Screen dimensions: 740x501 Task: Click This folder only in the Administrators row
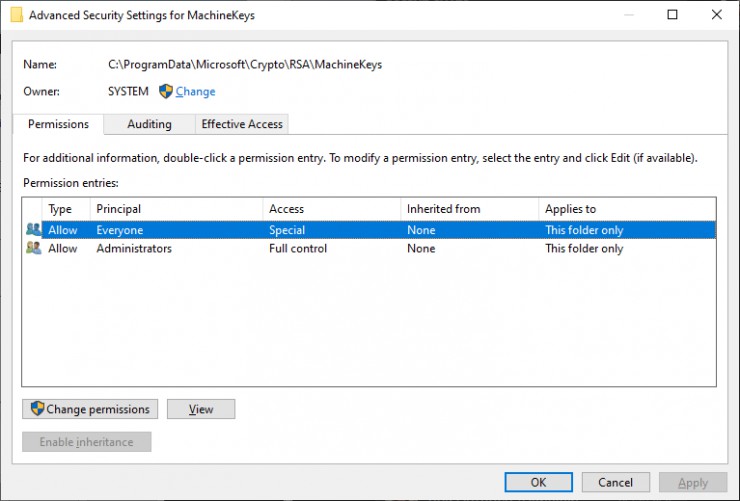pyautogui.click(x=584, y=249)
